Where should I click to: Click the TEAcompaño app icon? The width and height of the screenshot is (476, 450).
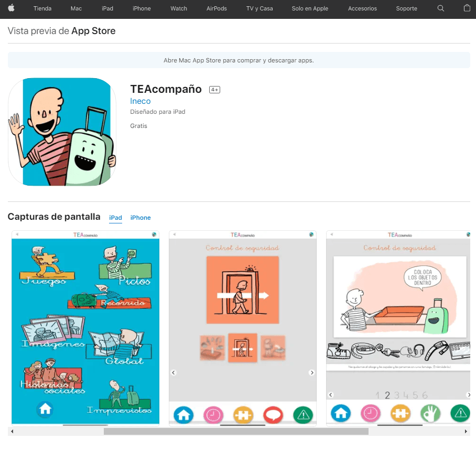click(62, 132)
